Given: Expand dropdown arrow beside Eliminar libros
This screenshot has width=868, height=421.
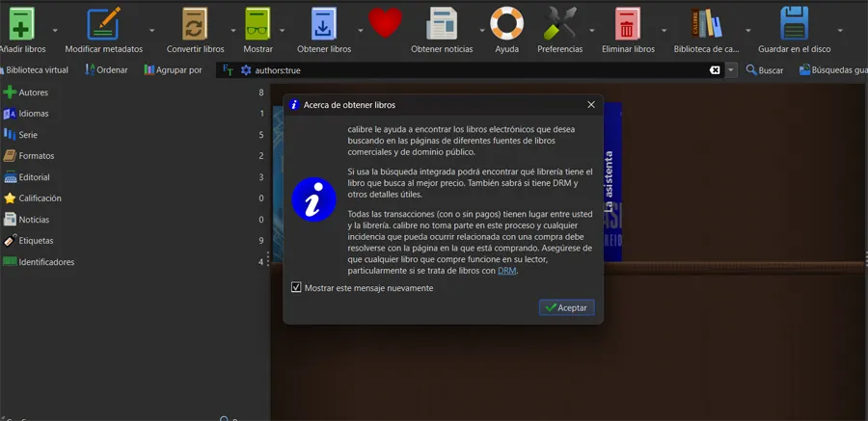Looking at the screenshot, I should tap(664, 31).
